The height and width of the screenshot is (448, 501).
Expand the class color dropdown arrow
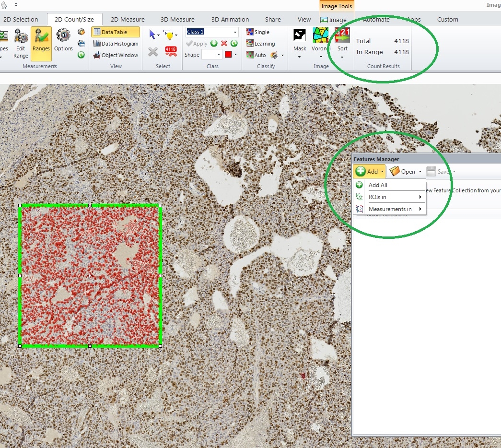click(x=236, y=55)
